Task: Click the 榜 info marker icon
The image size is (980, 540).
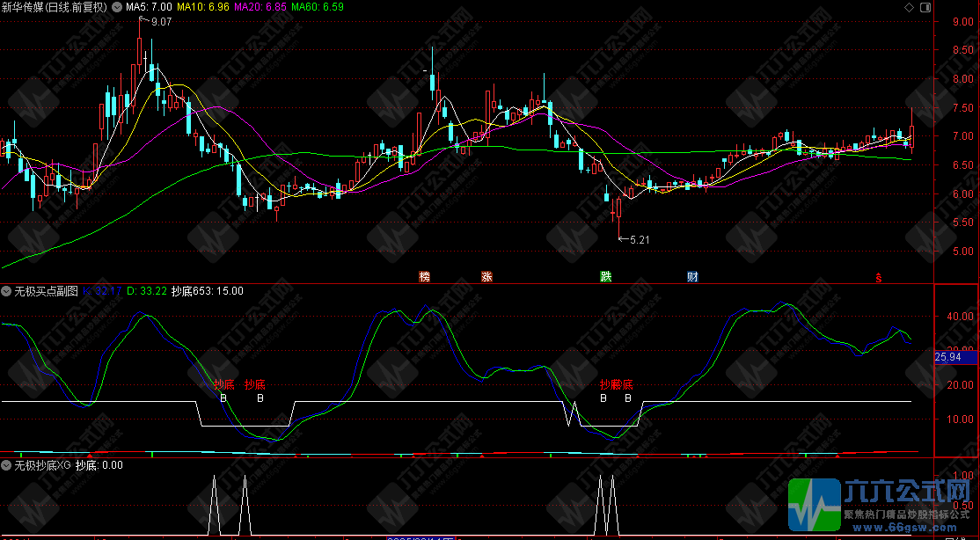Action: pos(425,277)
